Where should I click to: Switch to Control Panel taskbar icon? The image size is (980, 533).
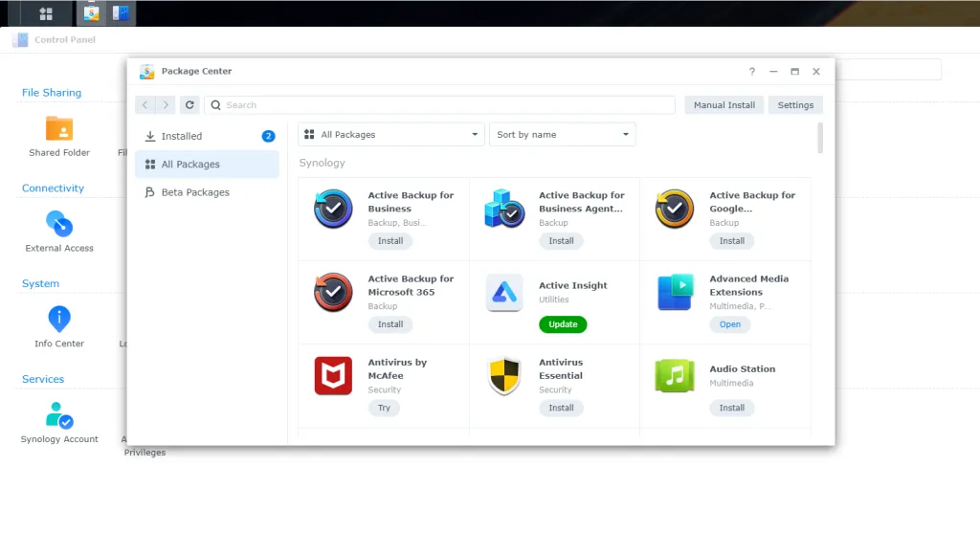[x=121, y=13]
